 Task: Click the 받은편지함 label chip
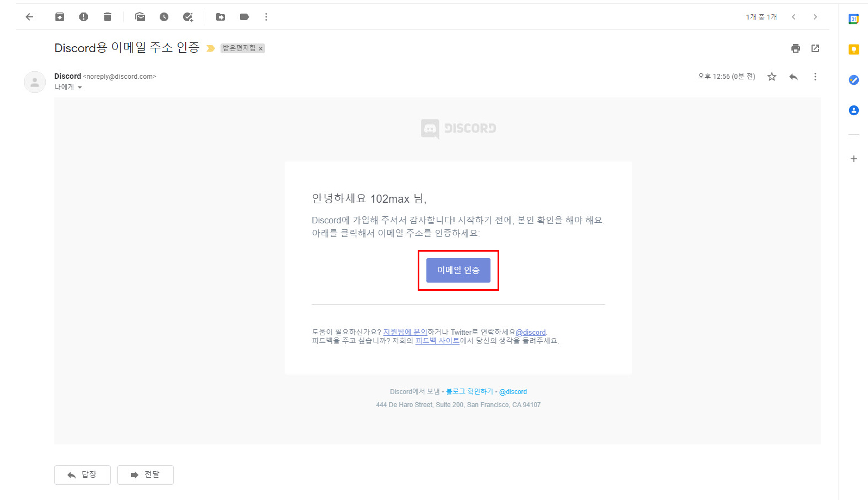click(239, 48)
